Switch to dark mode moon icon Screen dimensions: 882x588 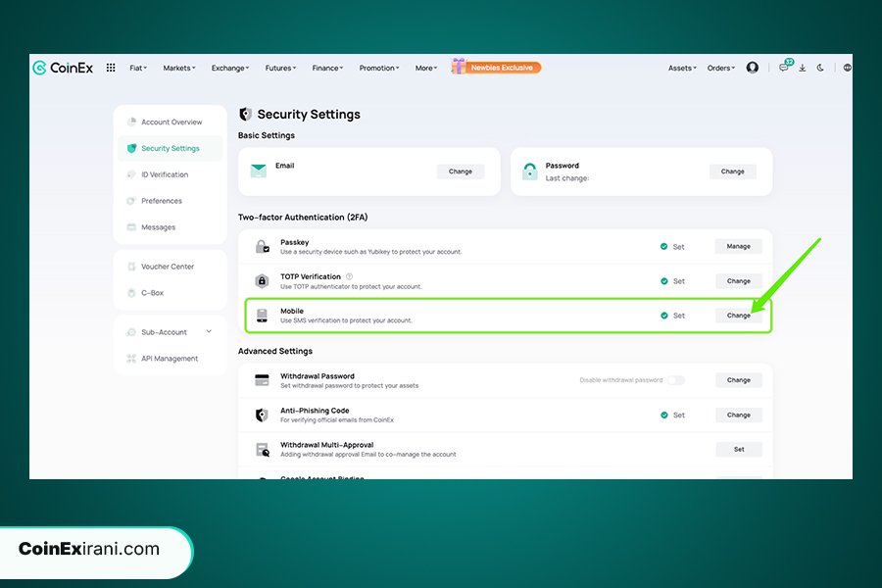pos(820,68)
